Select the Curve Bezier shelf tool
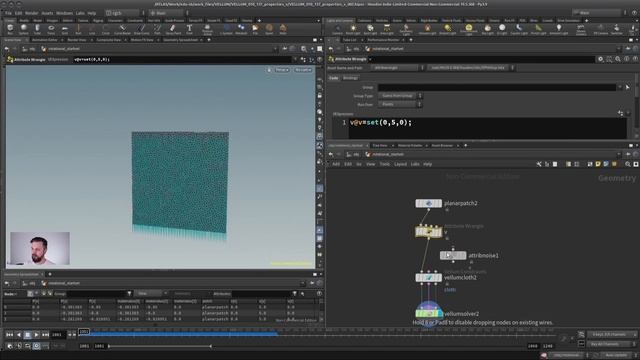The image size is (640, 360). [x=122, y=29]
